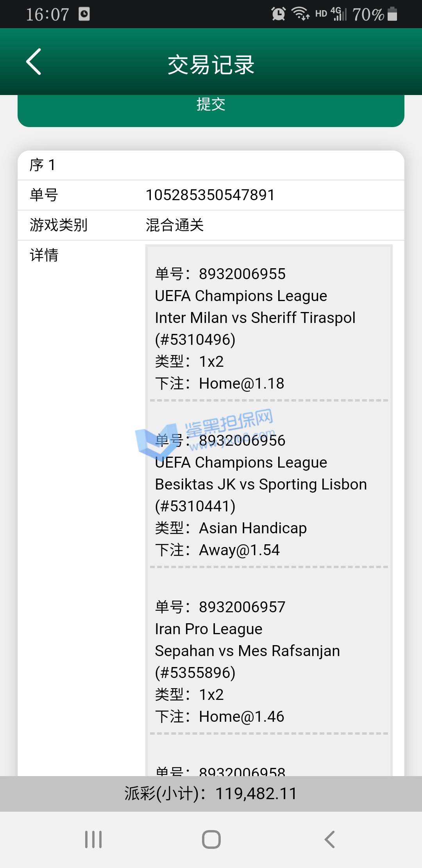Open Inter Milan vs Sheriff Tiraspol bet
The image size is (422, 868).
(x=255, y=318)
